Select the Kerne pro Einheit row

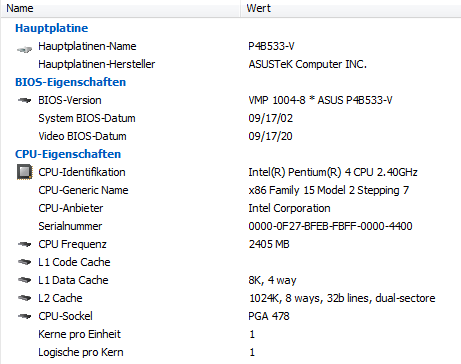(x=231, y=334)
